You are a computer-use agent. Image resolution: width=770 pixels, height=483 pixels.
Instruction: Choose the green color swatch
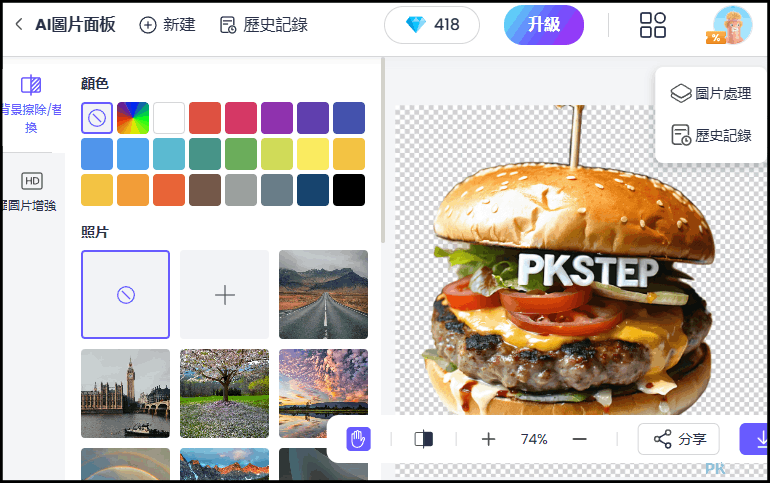point(241,154)
